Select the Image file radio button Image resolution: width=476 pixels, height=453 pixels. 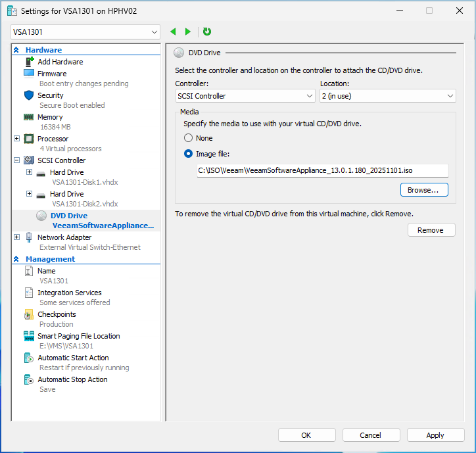click(x=189, y=154)
